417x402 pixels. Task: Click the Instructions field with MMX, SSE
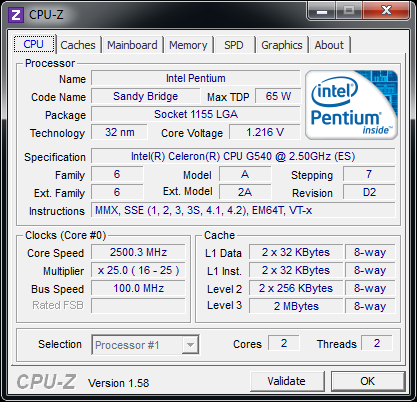(243, 210)
